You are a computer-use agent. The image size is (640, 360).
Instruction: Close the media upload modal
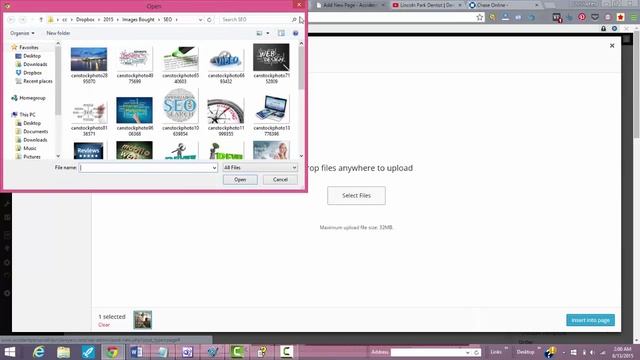click(612, 46)
